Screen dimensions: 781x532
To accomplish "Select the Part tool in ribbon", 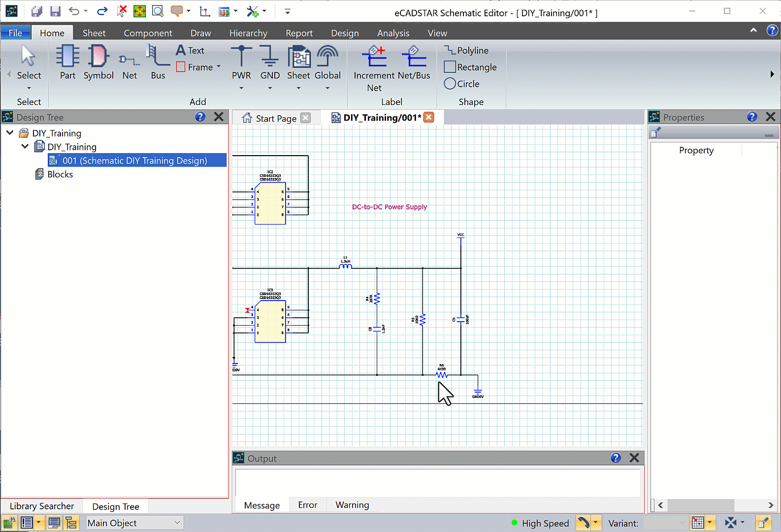I will tap(67, 62).
